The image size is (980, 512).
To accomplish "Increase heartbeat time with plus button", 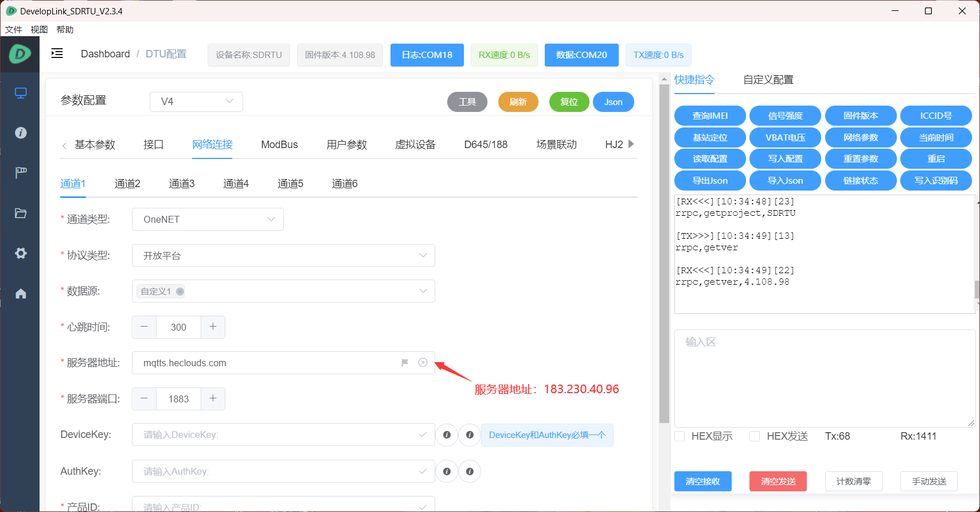I will (213, 327).
